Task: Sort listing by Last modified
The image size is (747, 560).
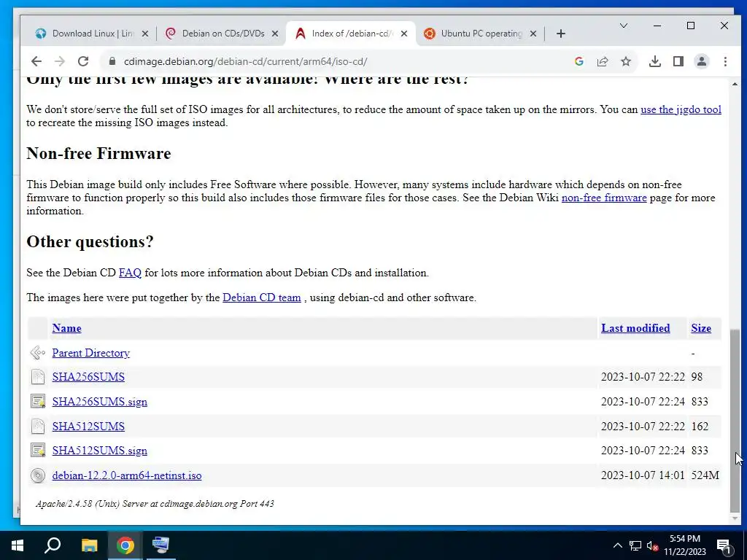Action: tap(635, 328)
